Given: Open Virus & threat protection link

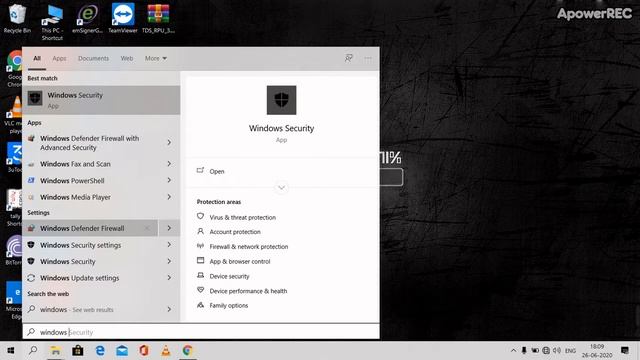Looking at the screenshot, I should tap(242, 218).
